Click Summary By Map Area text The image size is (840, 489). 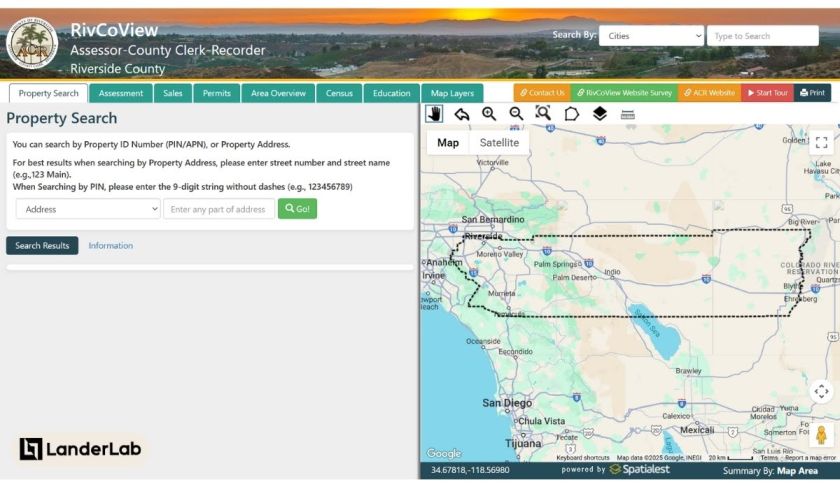770,471
